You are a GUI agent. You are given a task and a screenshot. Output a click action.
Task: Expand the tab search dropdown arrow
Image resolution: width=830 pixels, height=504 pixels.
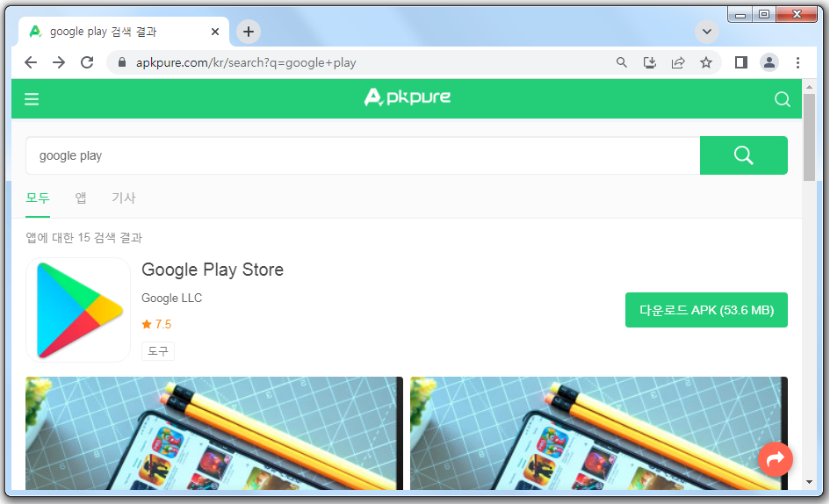pyautogui.click(x=707, y=32)
